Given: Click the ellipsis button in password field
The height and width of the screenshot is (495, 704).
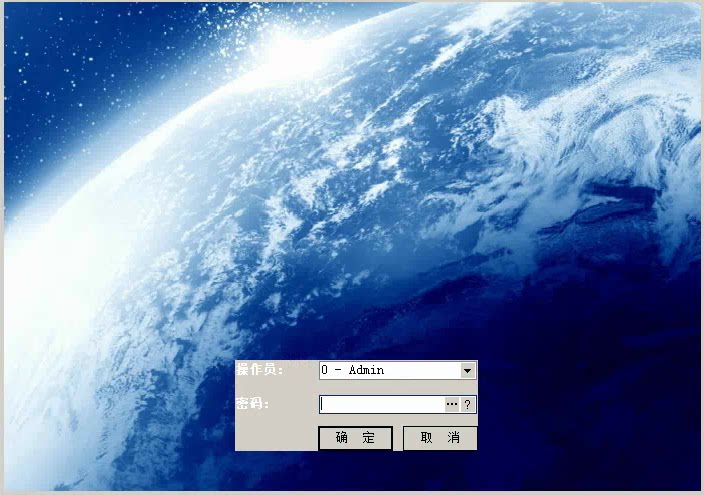Looking at the screenshot, I should point(452,404).
